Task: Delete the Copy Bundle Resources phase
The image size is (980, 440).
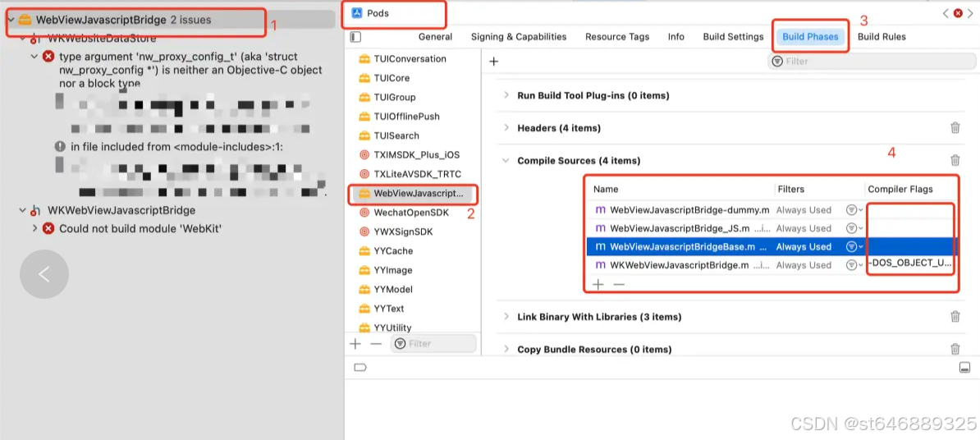Action: (955, 349)
